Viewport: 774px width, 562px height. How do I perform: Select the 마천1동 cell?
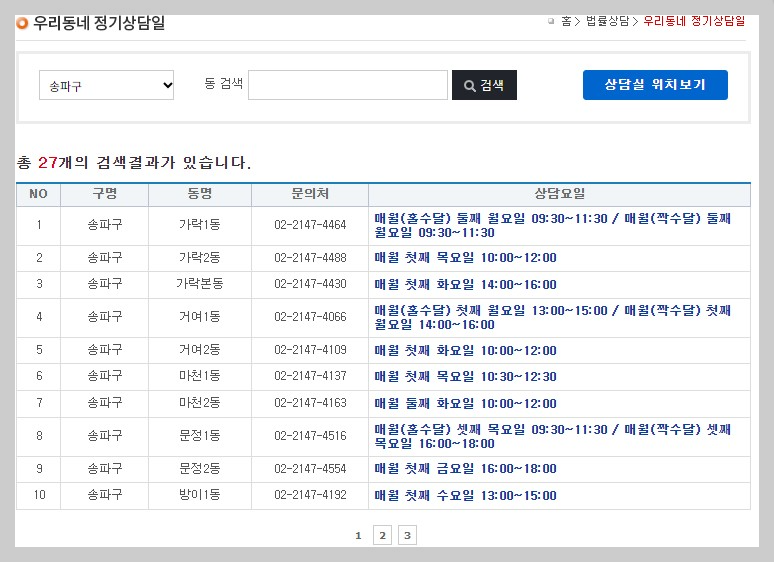200,376
